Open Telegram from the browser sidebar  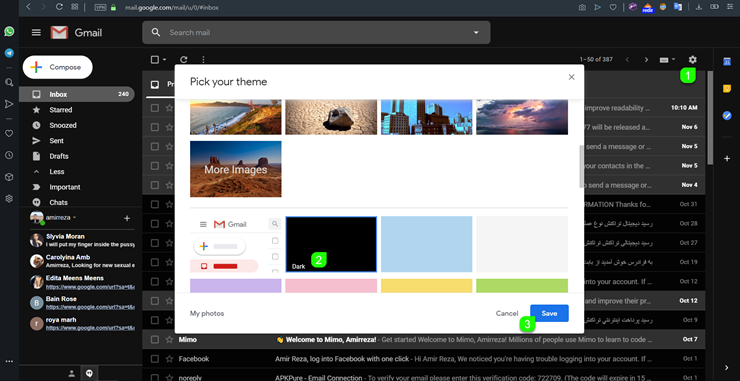9,53
